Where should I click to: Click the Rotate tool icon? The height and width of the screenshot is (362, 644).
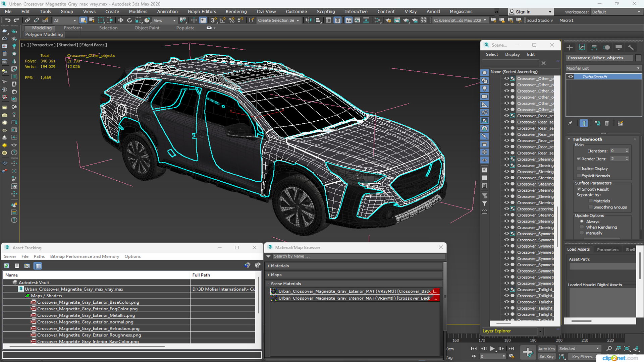[x=130, y=20]
